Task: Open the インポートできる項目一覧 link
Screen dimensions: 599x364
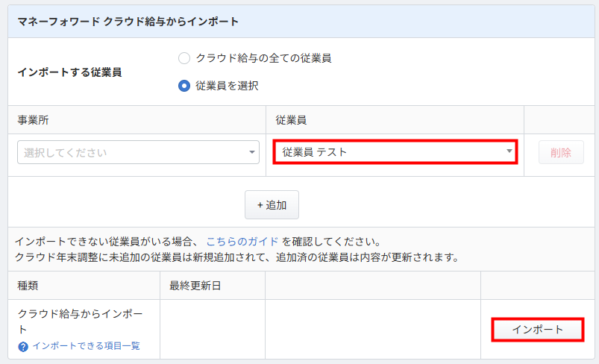Action: point(86,346)
